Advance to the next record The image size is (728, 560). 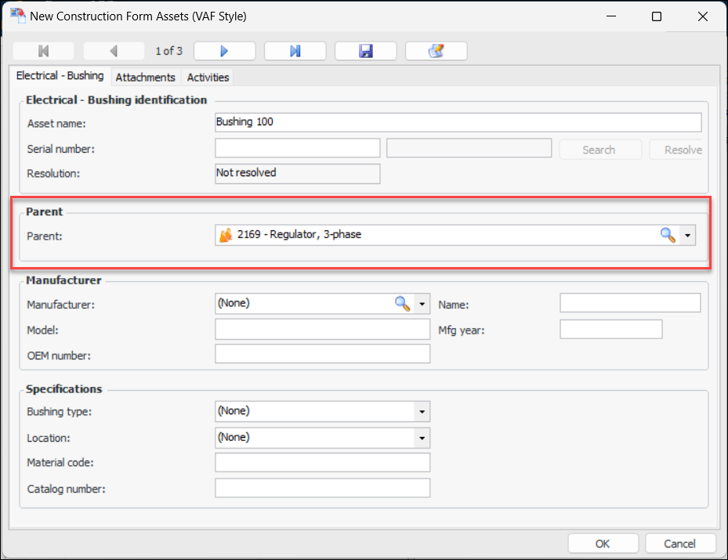224,51
